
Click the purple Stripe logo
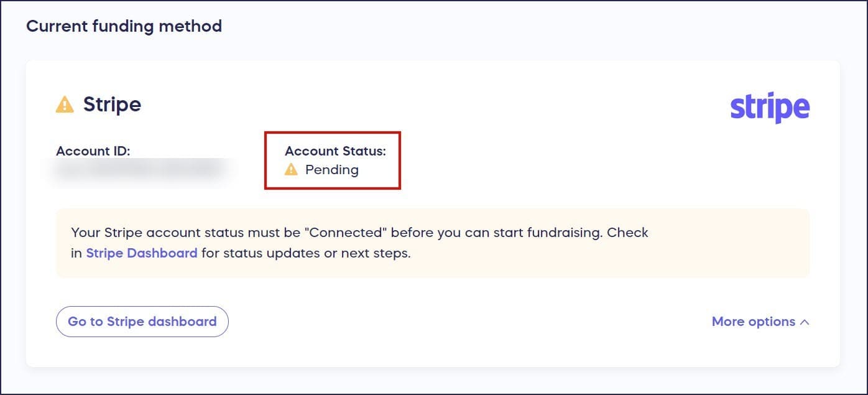tap(770, 109)
